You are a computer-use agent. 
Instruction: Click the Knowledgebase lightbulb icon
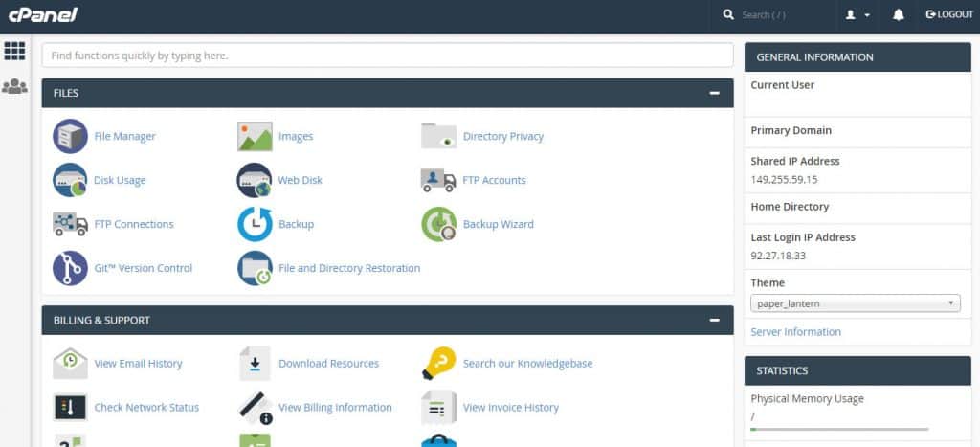[438, 363]
